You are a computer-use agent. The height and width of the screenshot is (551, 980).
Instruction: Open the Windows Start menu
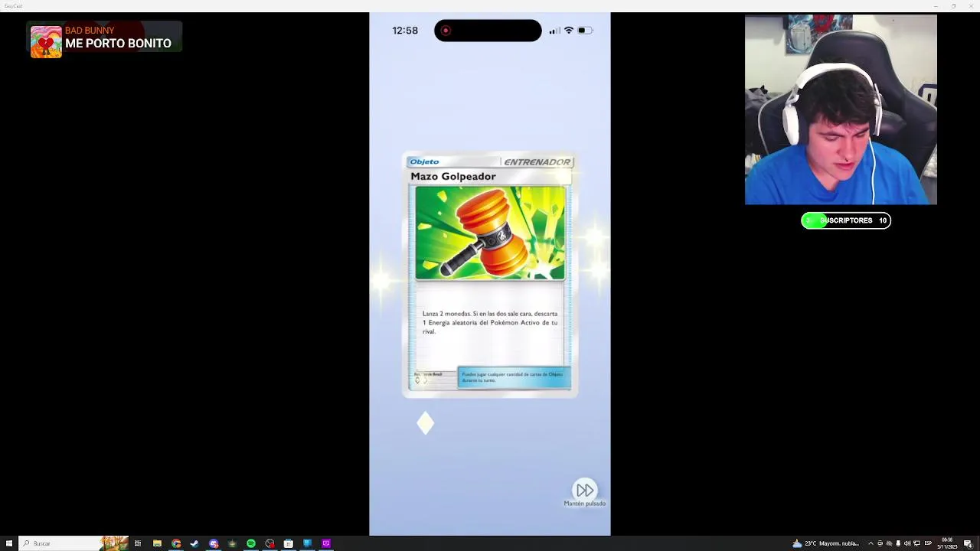click(x=8, y=543)
